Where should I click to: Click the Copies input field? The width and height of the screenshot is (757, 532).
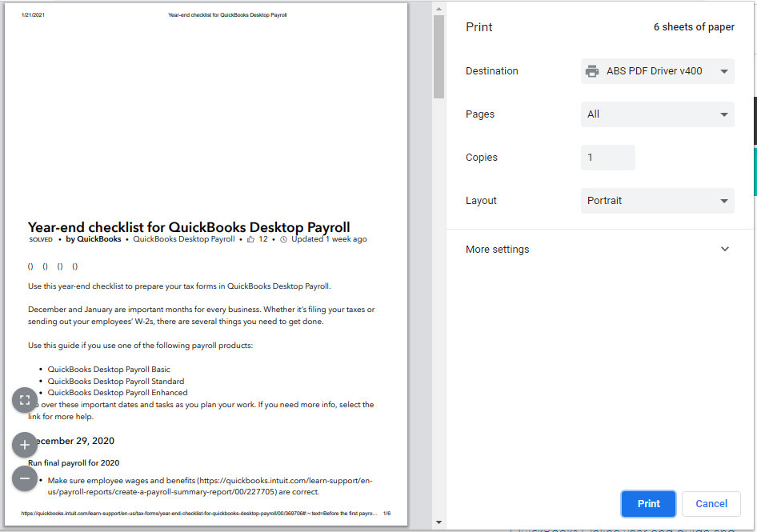point(608,158)
